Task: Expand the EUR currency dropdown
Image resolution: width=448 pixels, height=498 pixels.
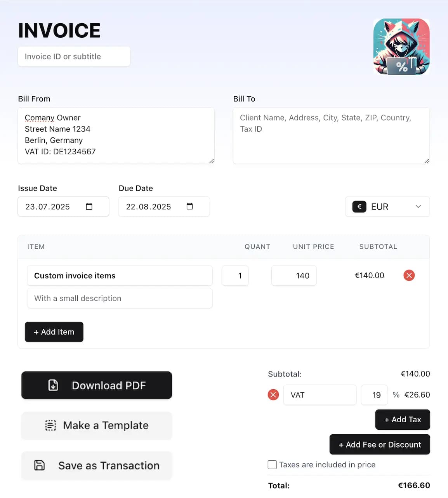Action: click(x=418, y=206)
